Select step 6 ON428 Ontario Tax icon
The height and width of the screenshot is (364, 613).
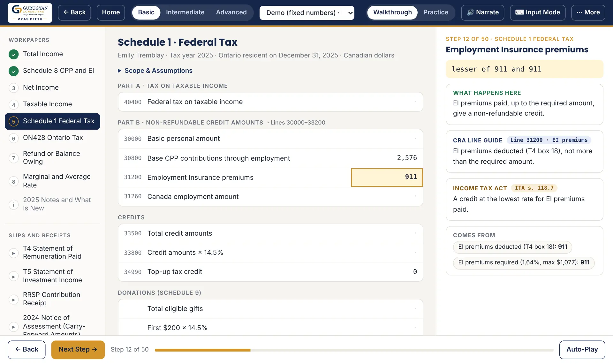(13, 138)
